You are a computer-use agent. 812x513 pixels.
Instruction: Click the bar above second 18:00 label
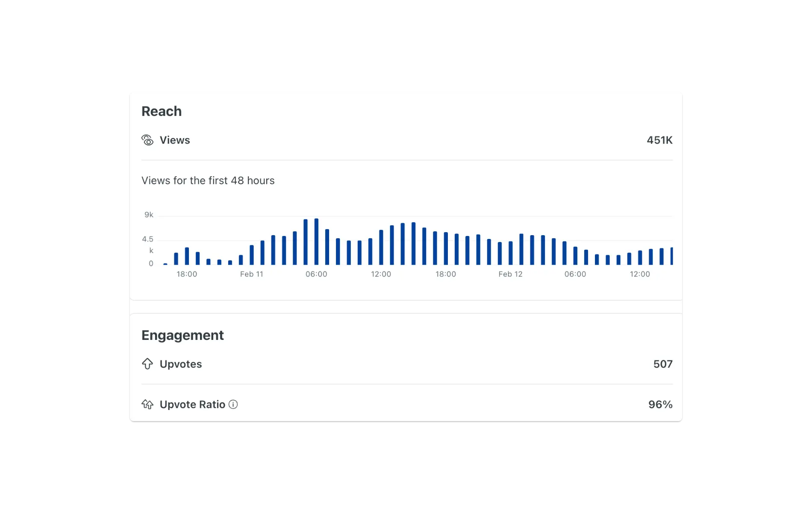tap(446, 248)
